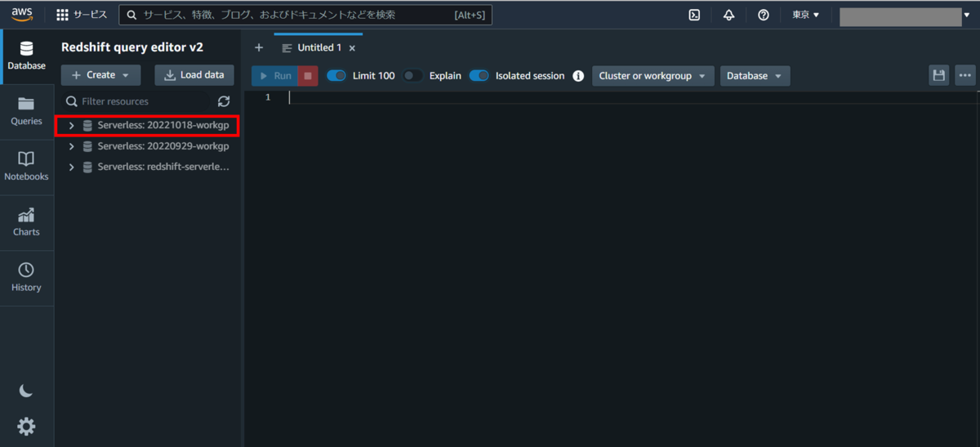Open the help question mark menu
Screen dimensions: 980x447
coord(763,15)
